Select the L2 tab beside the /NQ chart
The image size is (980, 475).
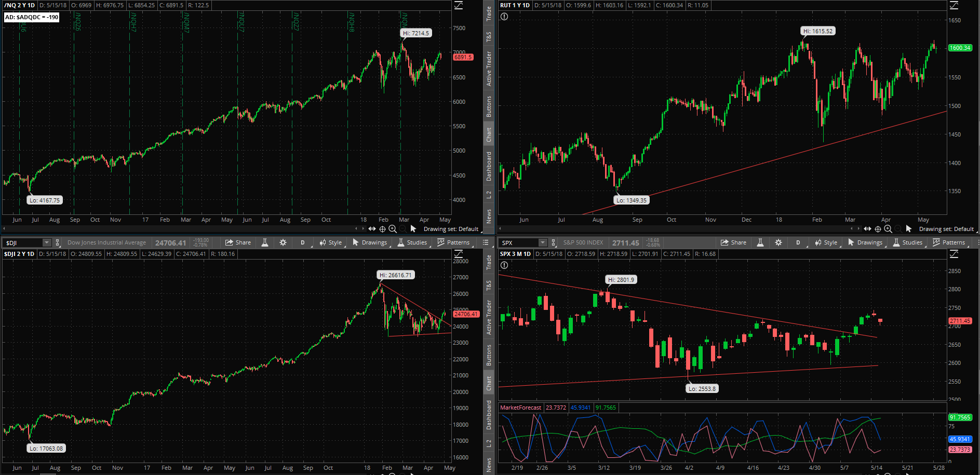coord(489,195)
